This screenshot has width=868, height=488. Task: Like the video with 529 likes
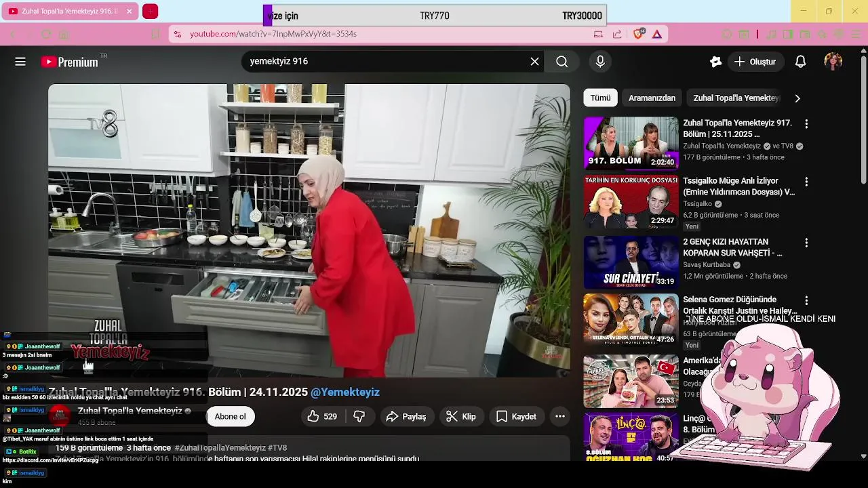(321, 417)
